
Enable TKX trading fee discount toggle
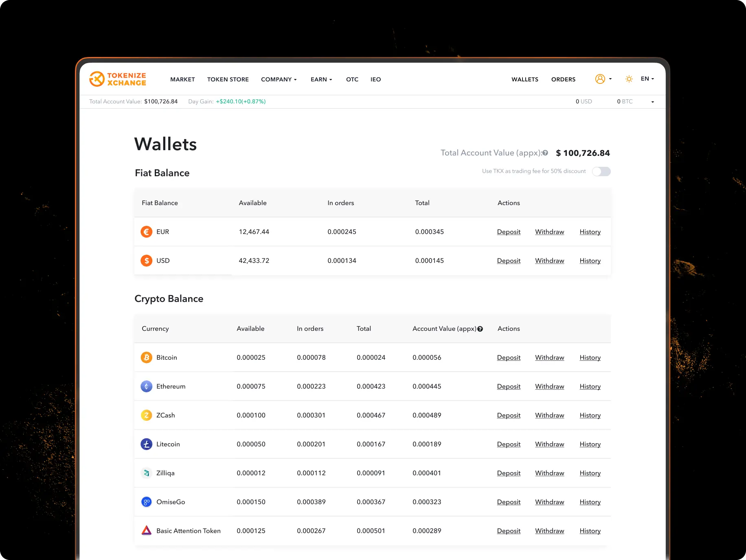(x=601, y=171)
